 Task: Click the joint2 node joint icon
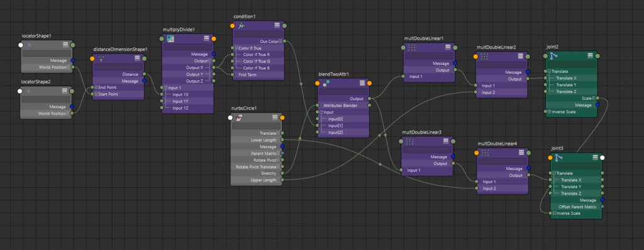555,56
